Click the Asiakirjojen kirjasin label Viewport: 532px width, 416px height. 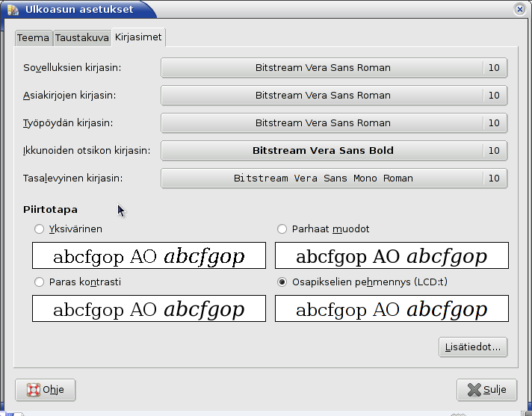(69, 96)
